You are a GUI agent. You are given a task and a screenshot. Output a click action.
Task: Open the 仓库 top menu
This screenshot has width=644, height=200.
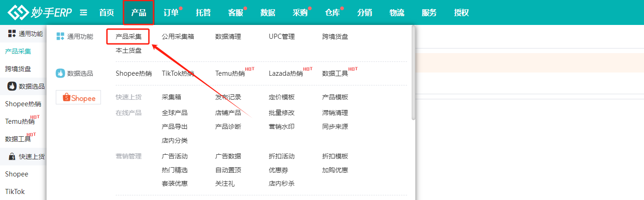(332, 12)
